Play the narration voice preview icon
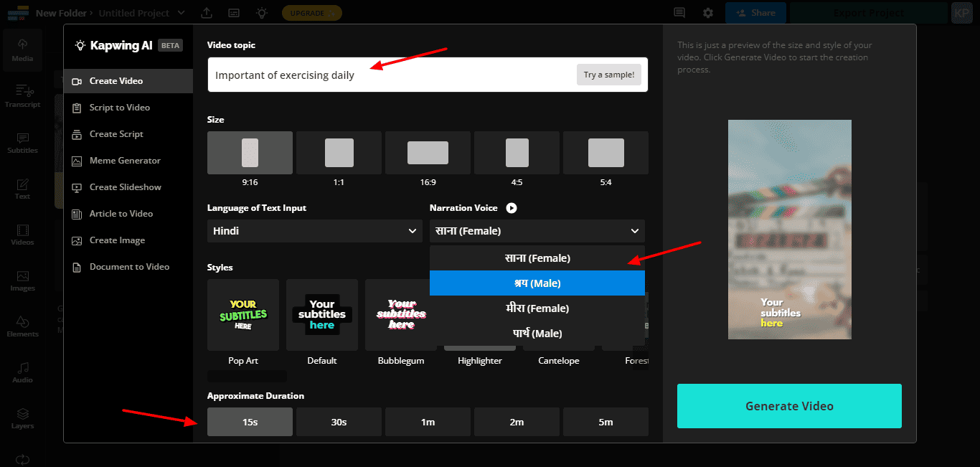 click(x=511, y=208)
